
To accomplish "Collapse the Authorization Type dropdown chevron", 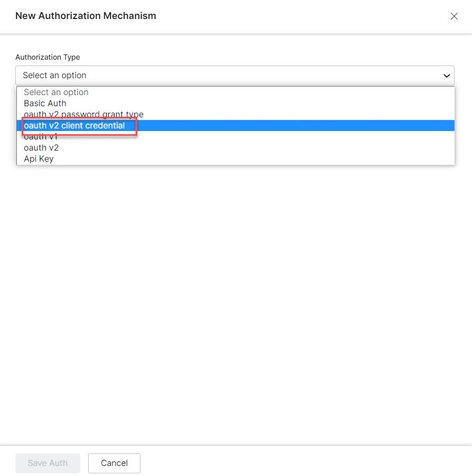I will point(446,75).
